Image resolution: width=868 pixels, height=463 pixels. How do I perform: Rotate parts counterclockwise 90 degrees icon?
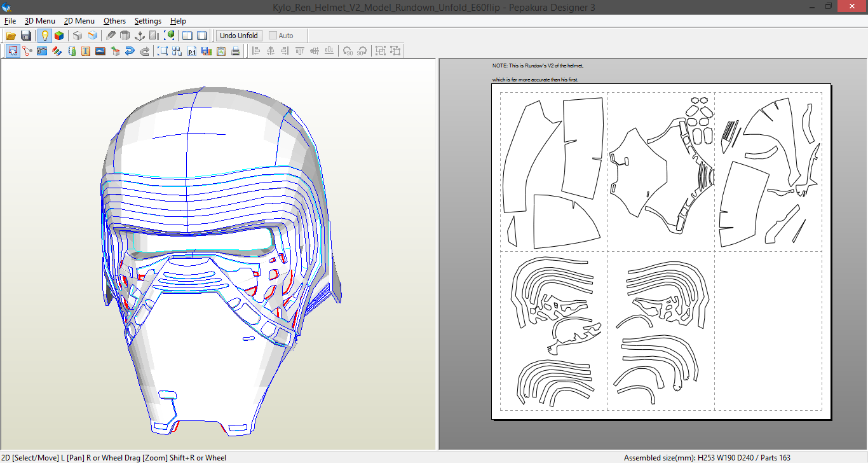click(348, 51)
